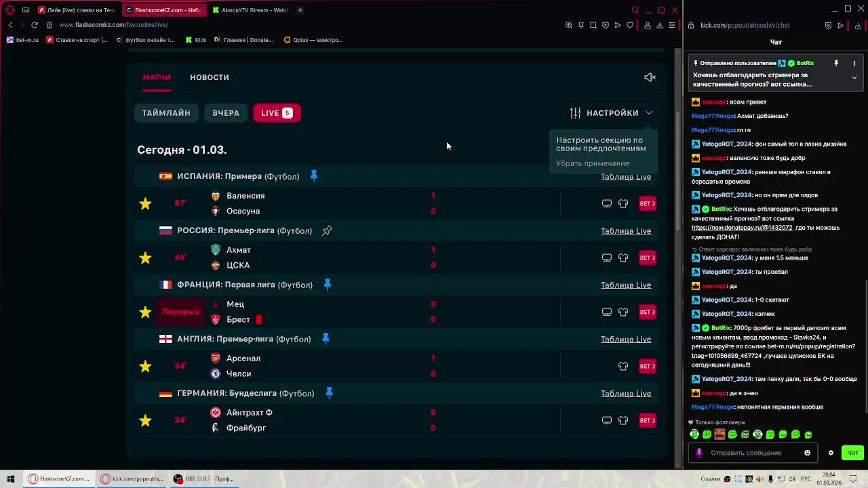This screenshot has height=488, width=868.
Task: Open TV broadcast icon for Айнтрахт Ф match
Action: (x=607, y=420)
